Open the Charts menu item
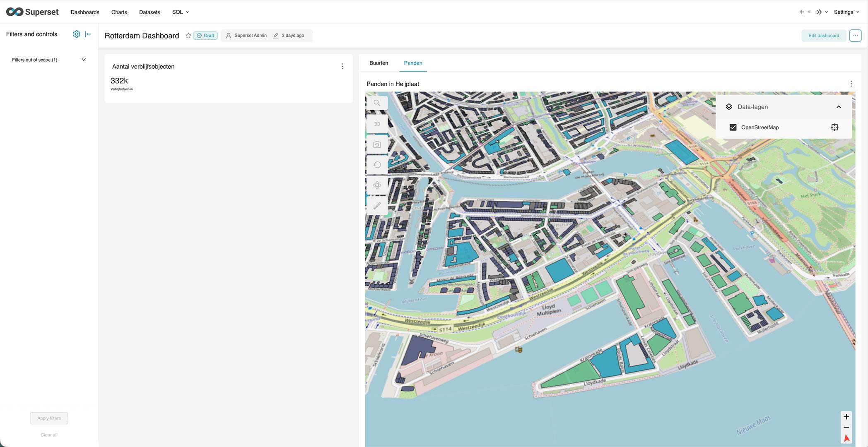Screen dimensions: 868x447 click(119, 12)
